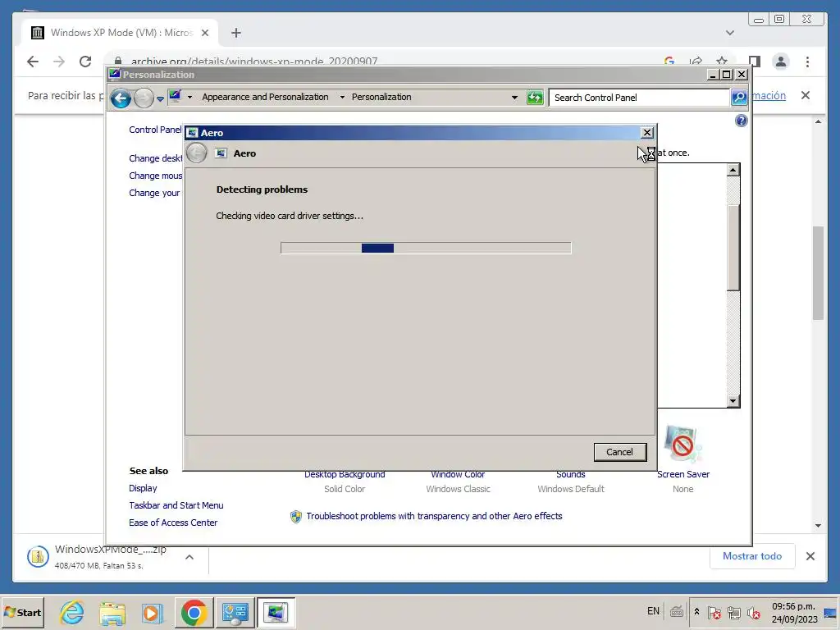
Task: Close the Aero dialog window
Action: (x=647, y=132)
